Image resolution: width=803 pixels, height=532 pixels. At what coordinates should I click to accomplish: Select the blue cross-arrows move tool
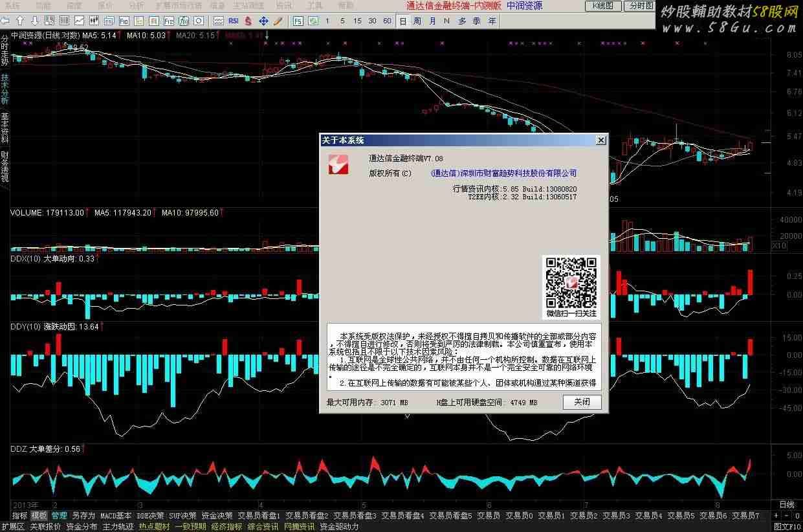pos(264,21)
